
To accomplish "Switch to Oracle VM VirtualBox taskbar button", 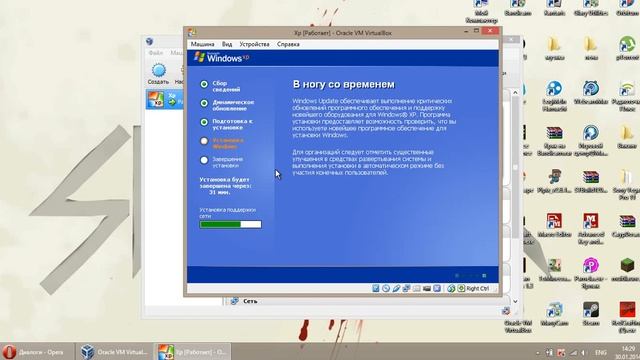I will click(114, 352).
